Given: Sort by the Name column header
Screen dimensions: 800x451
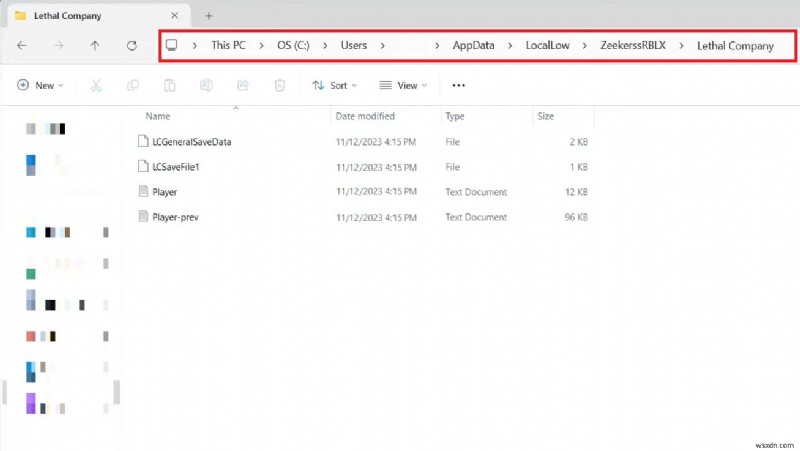Looking at the screenshot, I should [158, 116].
